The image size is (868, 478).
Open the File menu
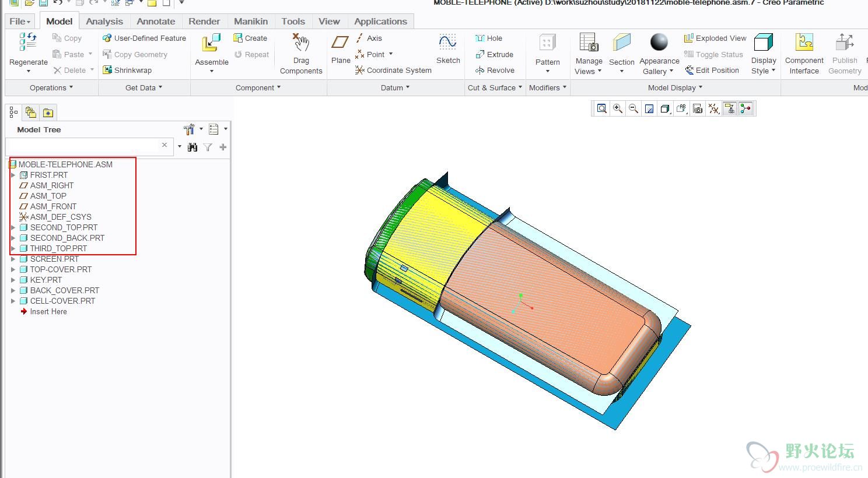20,21
